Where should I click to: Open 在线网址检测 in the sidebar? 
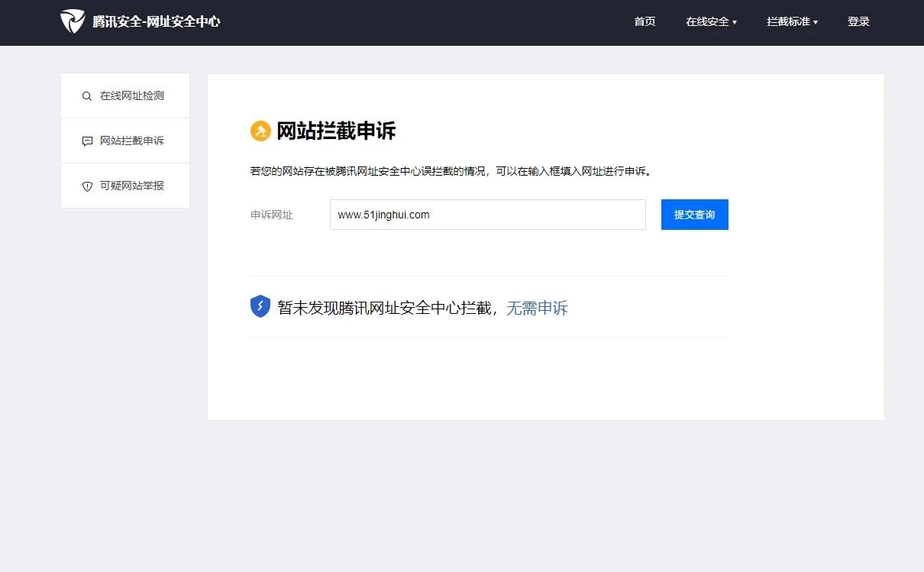click(125, 95)
